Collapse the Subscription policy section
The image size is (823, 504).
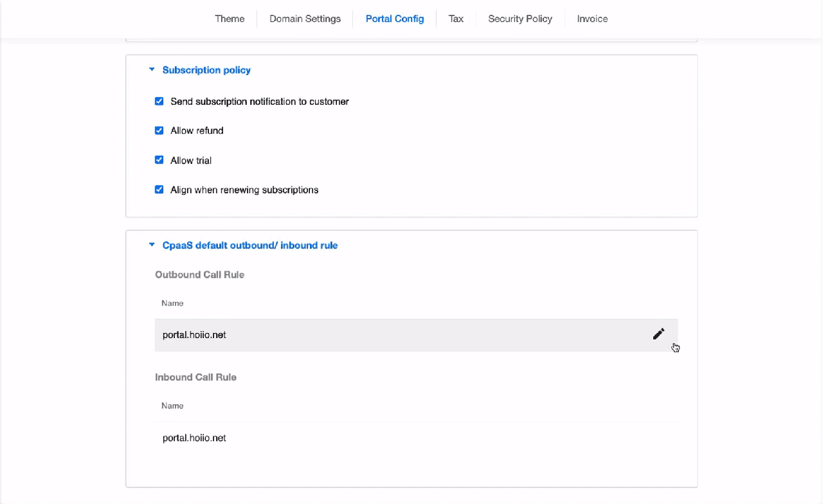coord(152,69)
